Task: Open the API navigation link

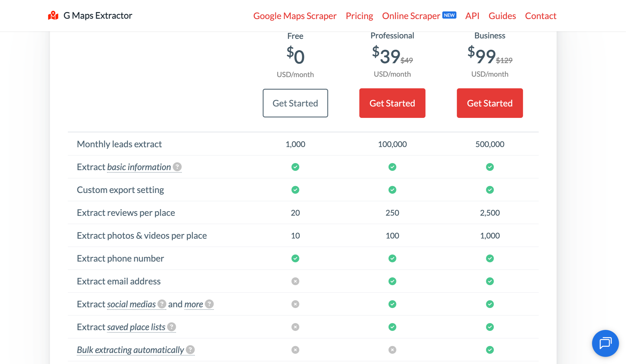Action: pyautogui.click(x=472, y=16)
